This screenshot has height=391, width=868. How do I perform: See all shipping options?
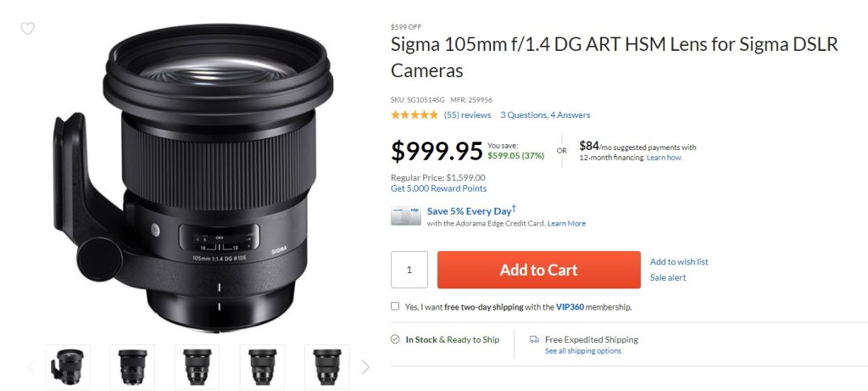[x=582, y=351]
